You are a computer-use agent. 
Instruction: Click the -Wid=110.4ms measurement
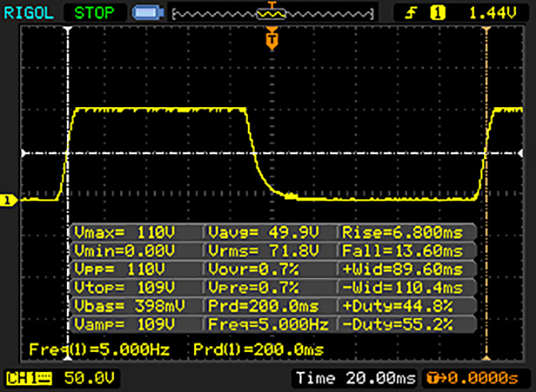[402, 288]
